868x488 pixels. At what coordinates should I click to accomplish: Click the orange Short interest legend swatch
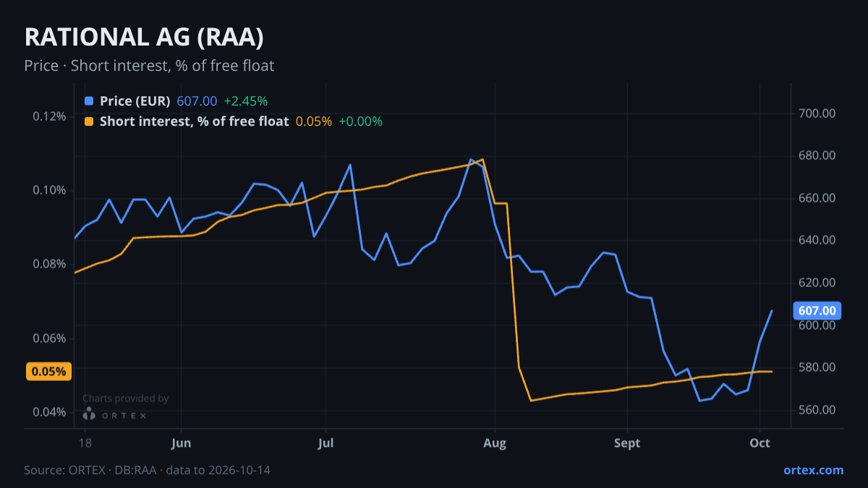pyautogui.click(x=89, y=121)
